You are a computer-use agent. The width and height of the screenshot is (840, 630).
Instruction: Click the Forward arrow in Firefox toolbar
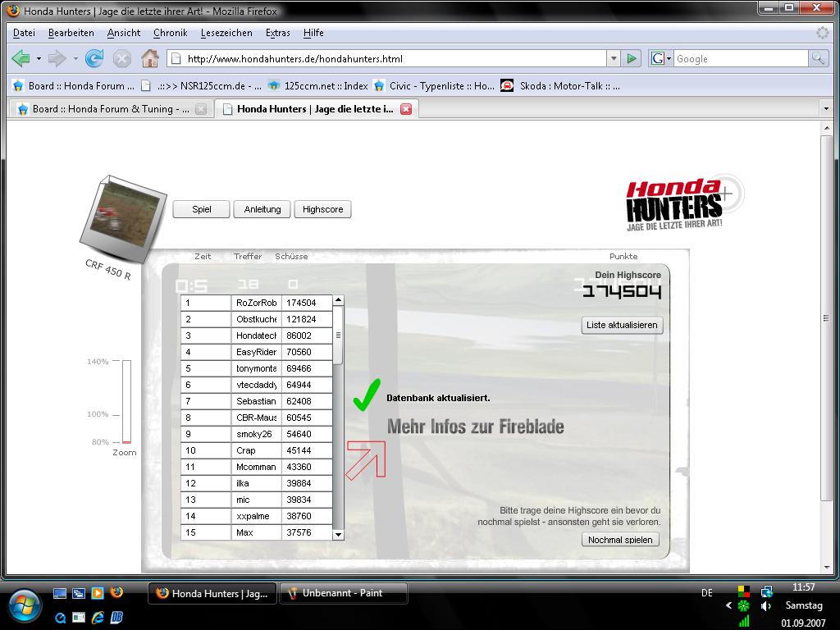(57, 58)
